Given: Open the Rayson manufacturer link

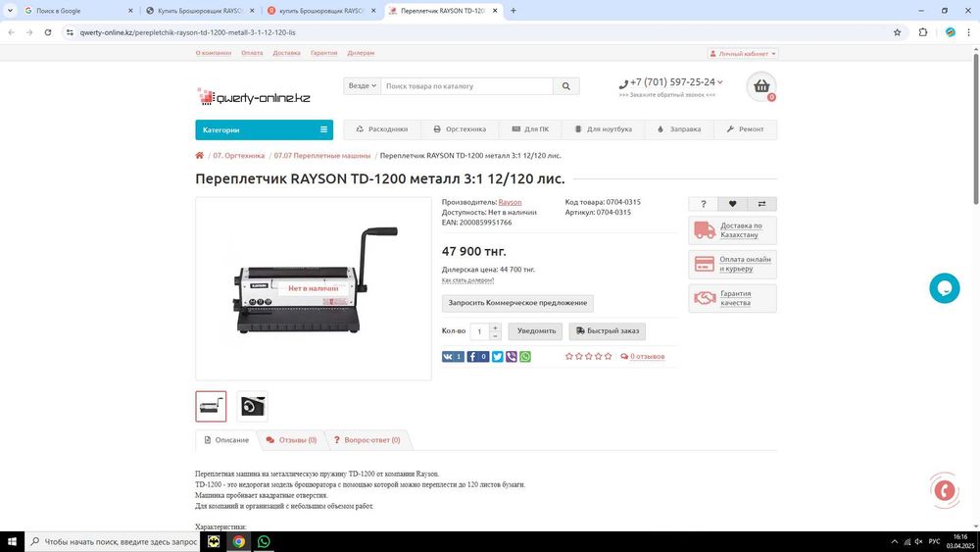Looking at the screenshot, I should (x=510, y=202).
